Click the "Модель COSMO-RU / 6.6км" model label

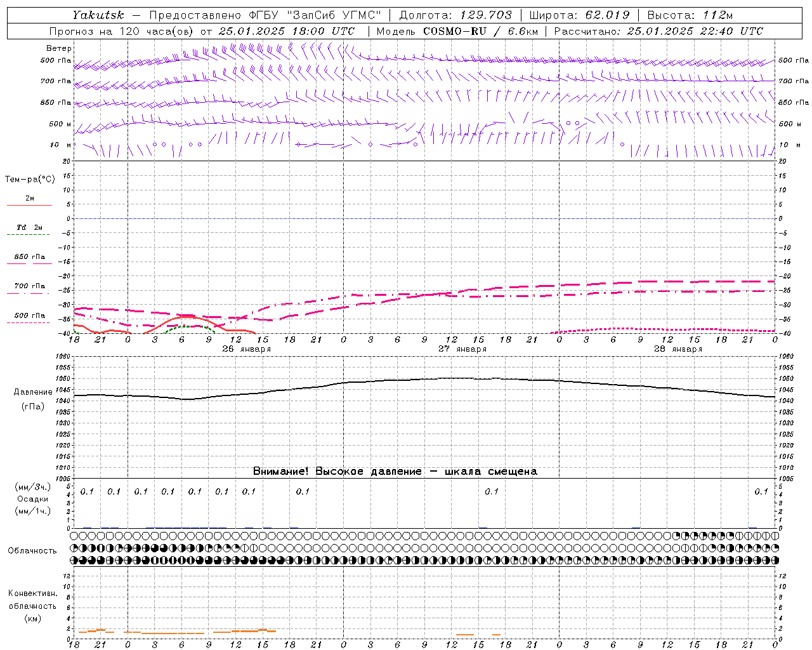457,31
